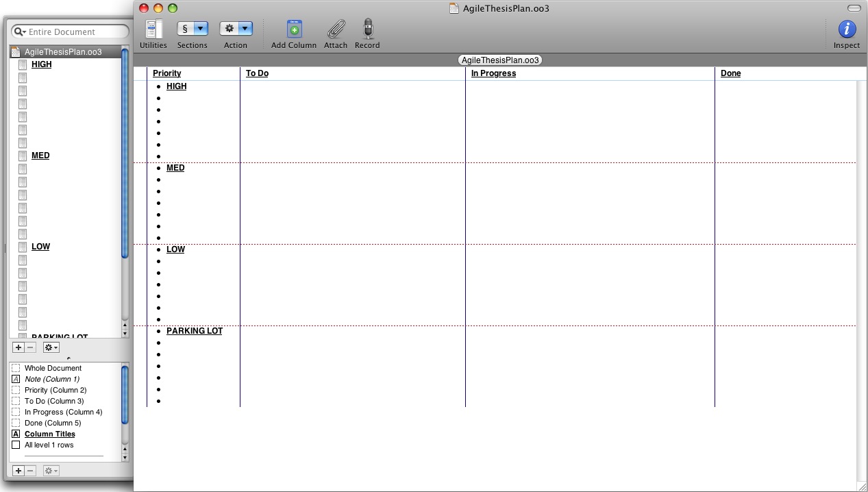The width and height of the screenshot is (868, 492).
Task: Select the MED section in sidebar
Action: [40, 156]
